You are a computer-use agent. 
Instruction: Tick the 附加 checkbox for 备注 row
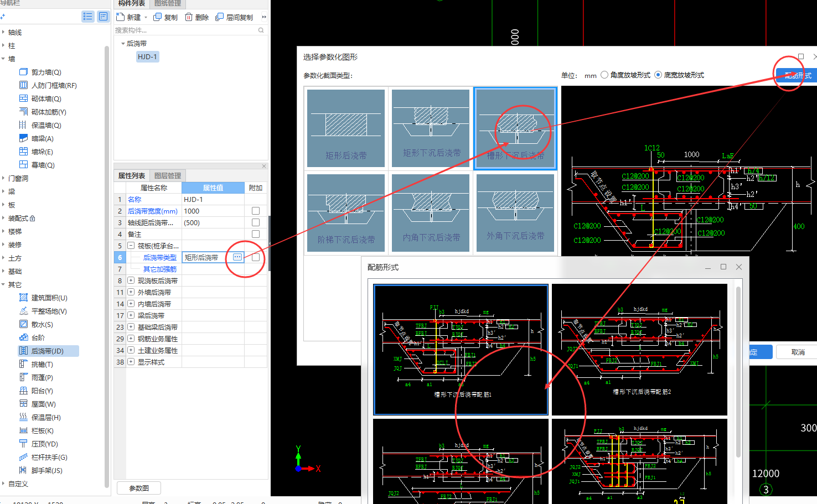pos(256,234)
